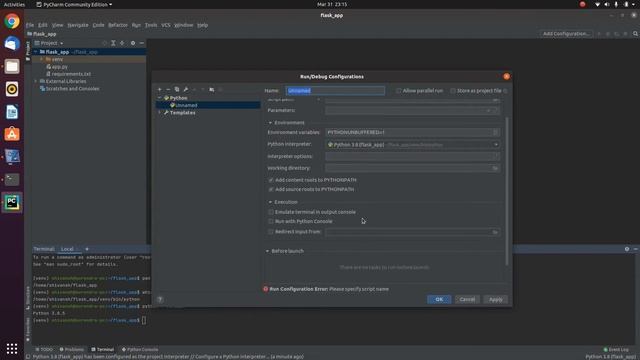Click the collapse all icon in Project panel

[x=122, y=43]
